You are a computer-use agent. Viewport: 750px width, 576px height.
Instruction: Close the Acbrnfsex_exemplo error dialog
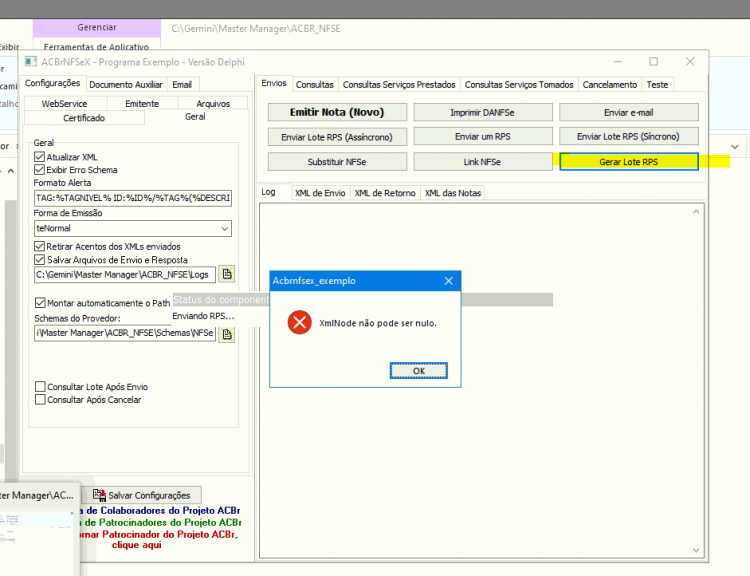pyautogui.click(x=448, y=281)
